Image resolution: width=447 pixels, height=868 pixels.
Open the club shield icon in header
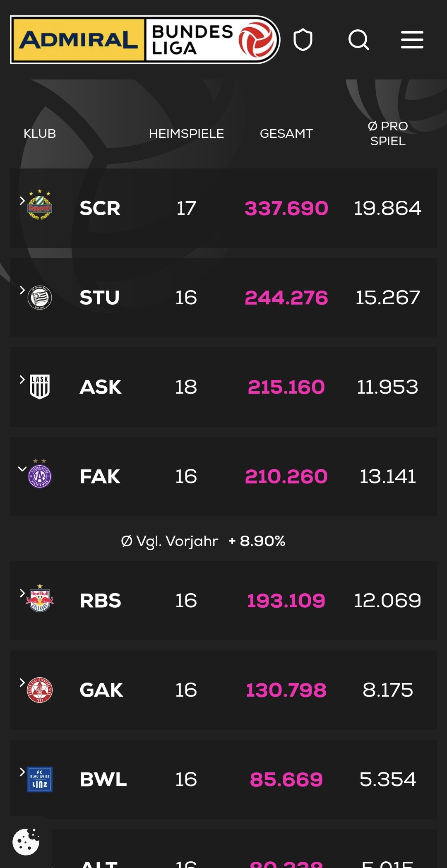303,40
